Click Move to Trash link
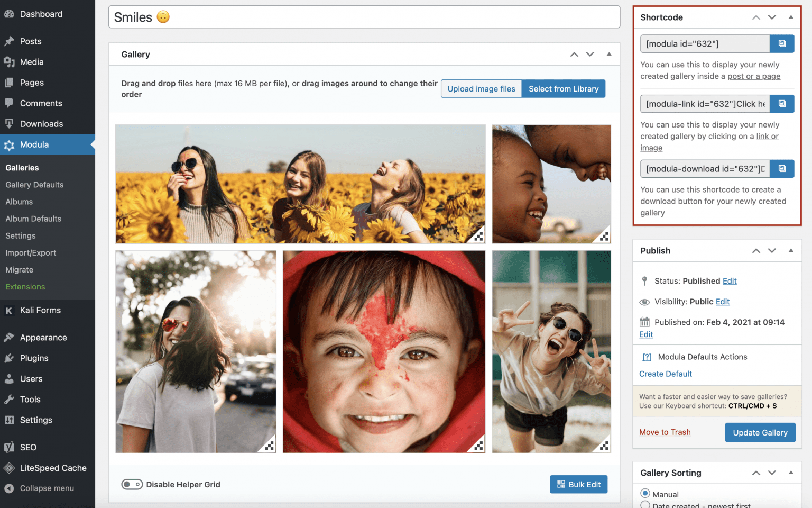 (665, 432)
